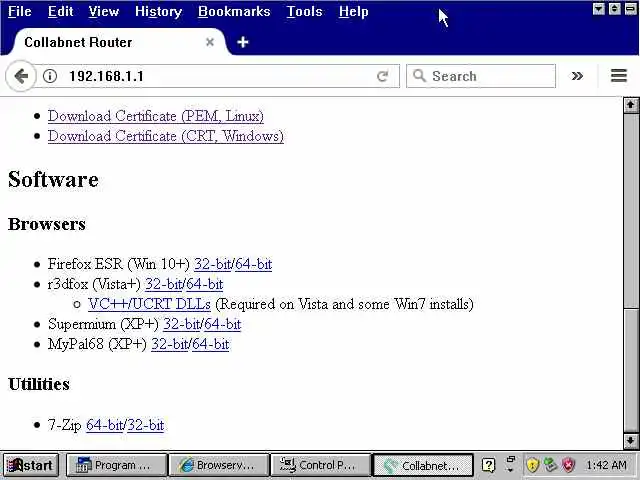Switch to Browserv... taskbar button
Image resolution: width=640 pixels, height=480 pixels.
coord(219,465)
